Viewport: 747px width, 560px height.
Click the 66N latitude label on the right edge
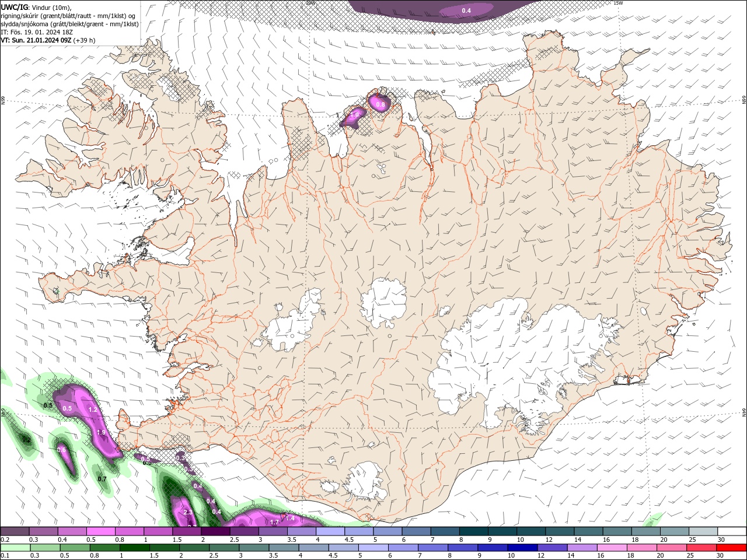click(x=744, y=100)
